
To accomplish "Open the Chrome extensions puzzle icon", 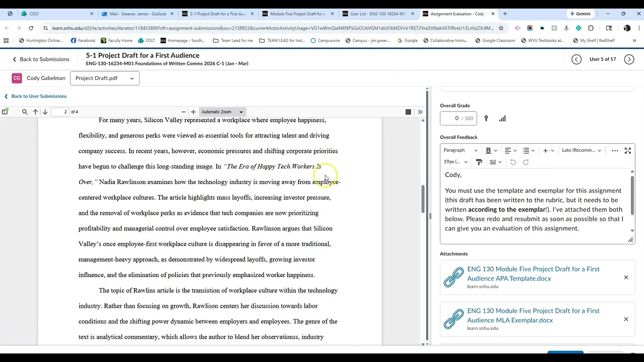I will click(x=591, y=28).
